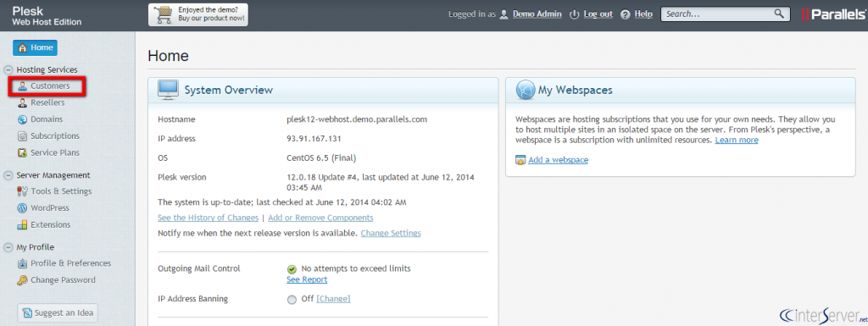
Task: Click Add a webspace link
Action: point(558,160)
